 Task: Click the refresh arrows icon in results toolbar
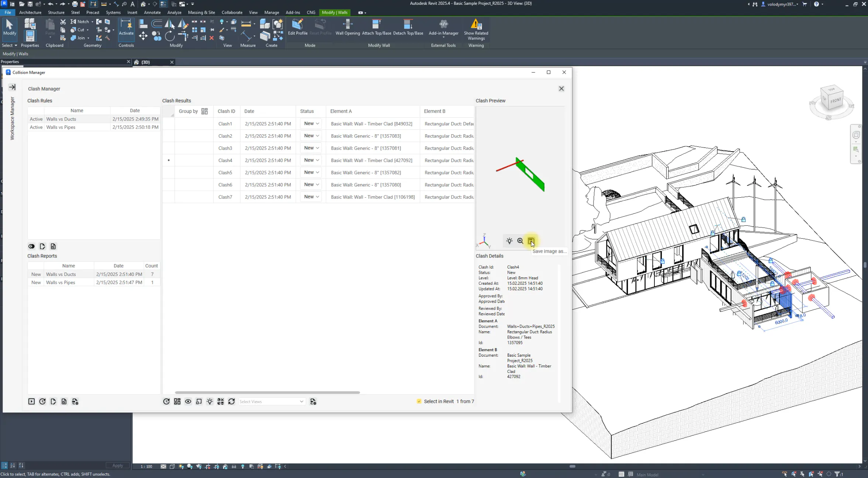[x=232, y=402]
